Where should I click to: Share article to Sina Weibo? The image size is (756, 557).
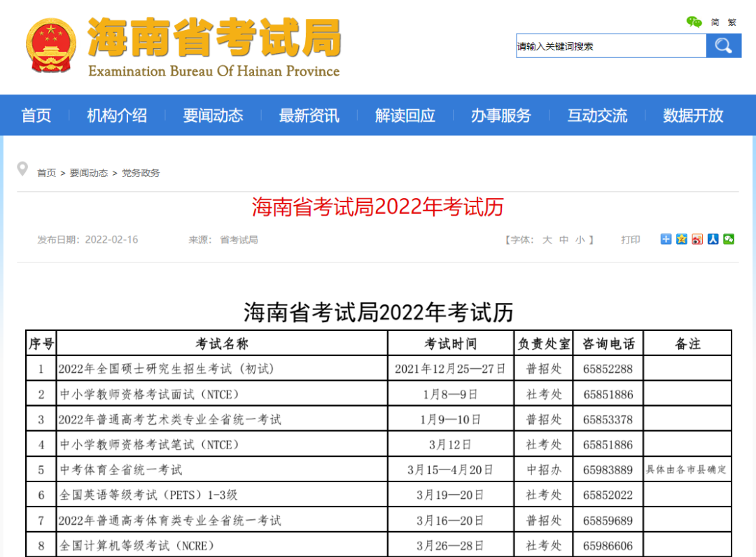[697, 239]
